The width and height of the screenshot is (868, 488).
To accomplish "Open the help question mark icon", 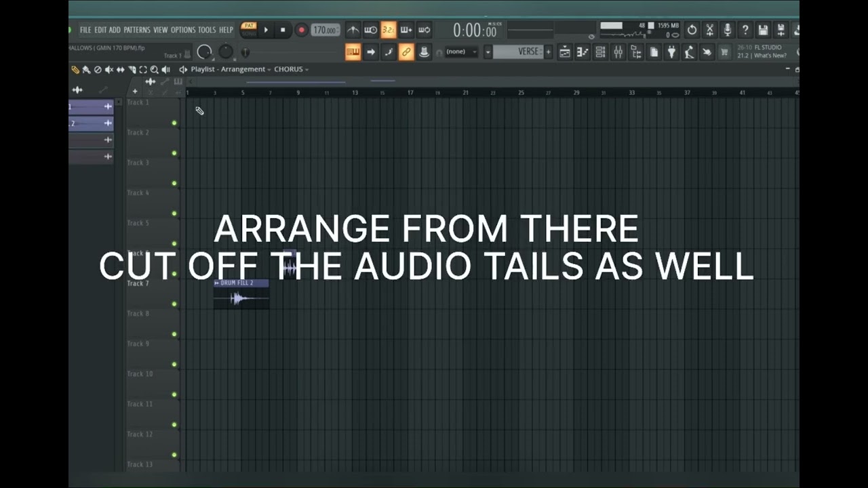I will [745, 30].
